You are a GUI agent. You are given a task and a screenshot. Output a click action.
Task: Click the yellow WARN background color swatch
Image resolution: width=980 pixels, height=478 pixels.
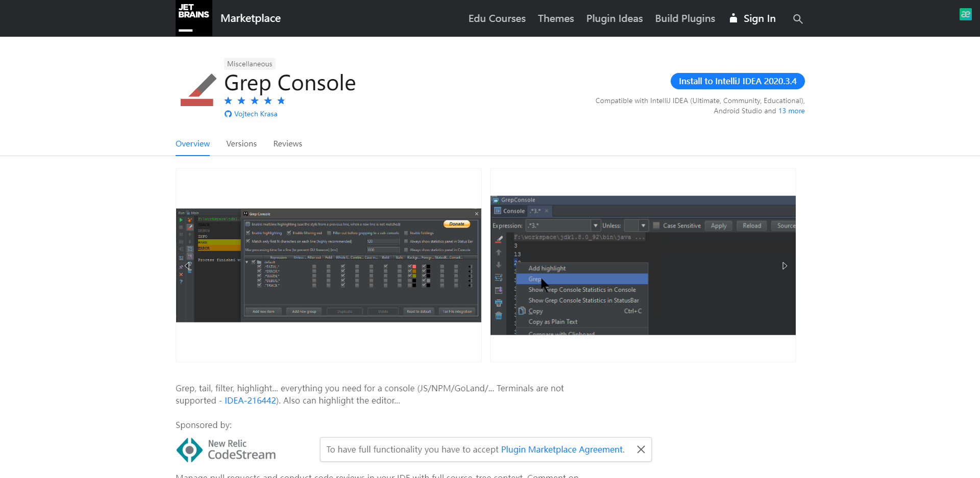[x=414, y=276]
